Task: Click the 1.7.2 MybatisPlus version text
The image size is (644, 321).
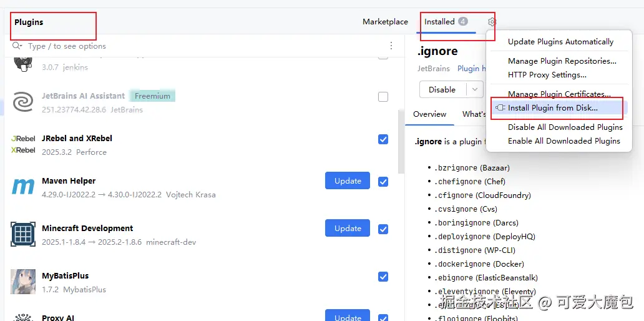Action: 74,290
